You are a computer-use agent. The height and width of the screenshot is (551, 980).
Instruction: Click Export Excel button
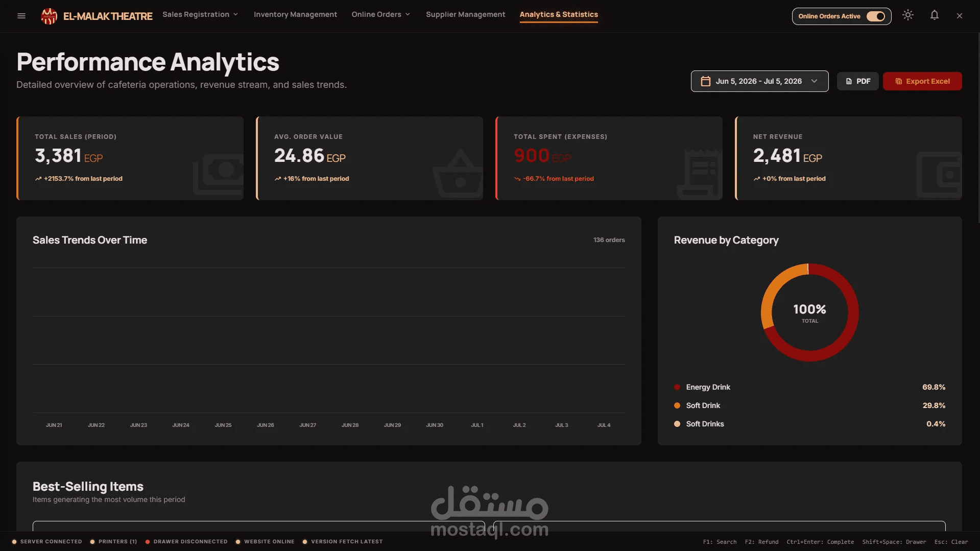(x=922, y=81)
